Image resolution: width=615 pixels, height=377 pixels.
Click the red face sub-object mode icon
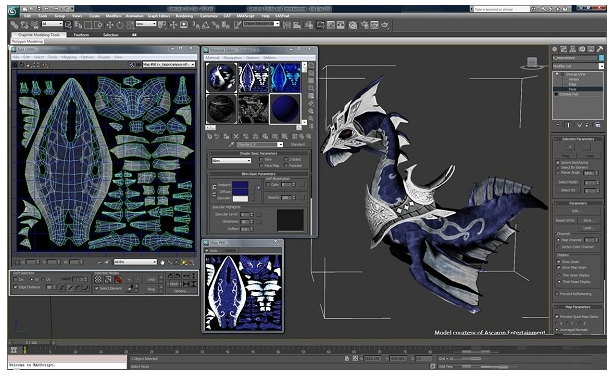(118, 279)
